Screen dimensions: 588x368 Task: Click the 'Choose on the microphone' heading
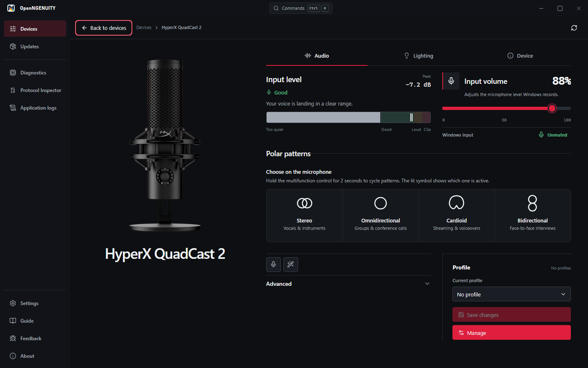tap(299, 172)
